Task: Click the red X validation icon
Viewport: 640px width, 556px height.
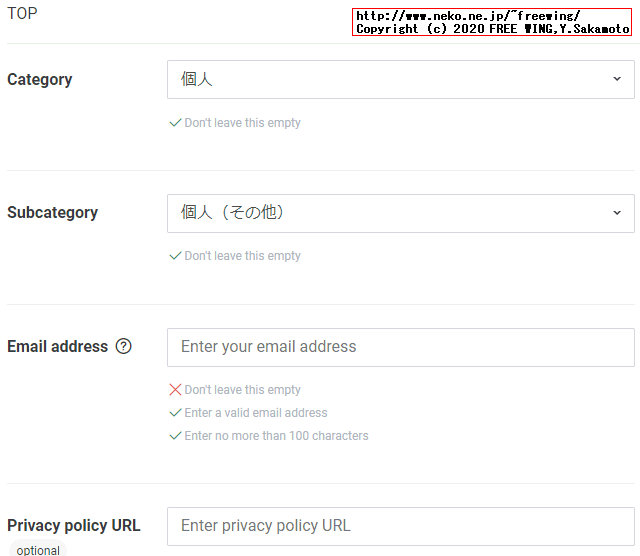Action: pos(176,390)
